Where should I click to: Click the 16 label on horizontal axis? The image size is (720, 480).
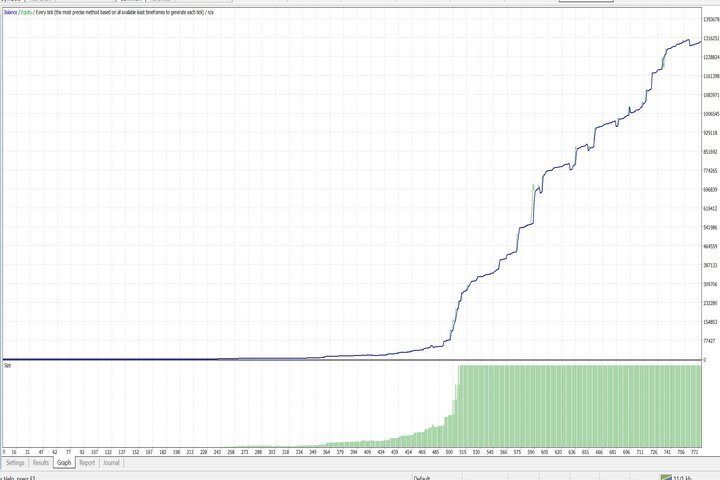click(14, 452)
